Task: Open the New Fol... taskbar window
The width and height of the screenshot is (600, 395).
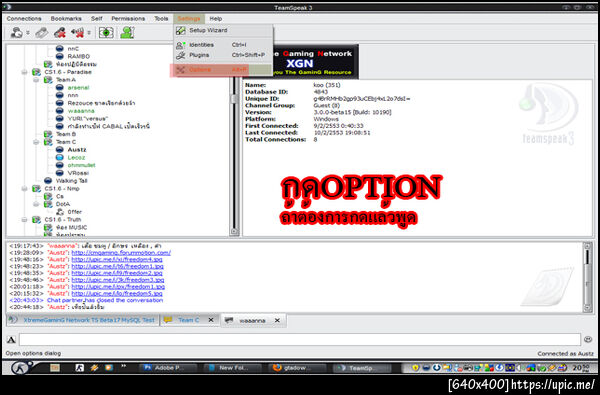Action: click(x=232, y=368)
